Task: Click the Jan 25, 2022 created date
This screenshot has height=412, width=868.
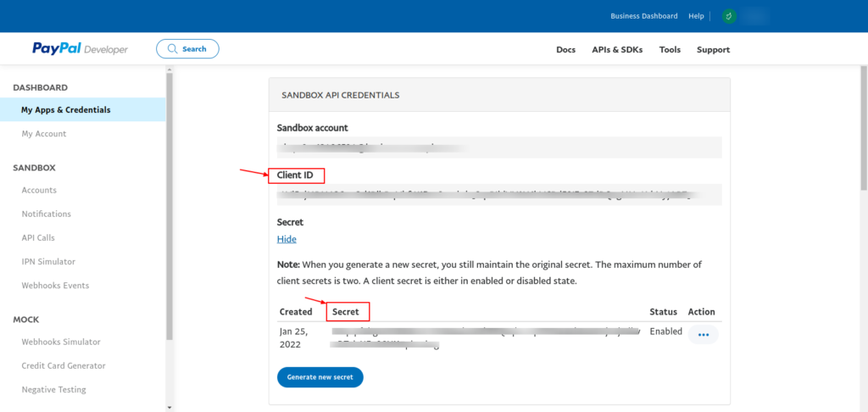Action: [293, 337]
